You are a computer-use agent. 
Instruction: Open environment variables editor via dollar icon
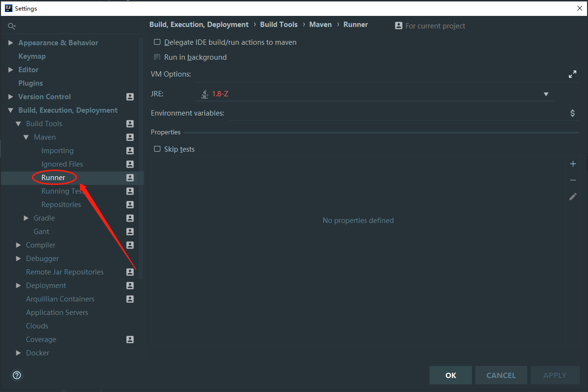pos(572,113)
